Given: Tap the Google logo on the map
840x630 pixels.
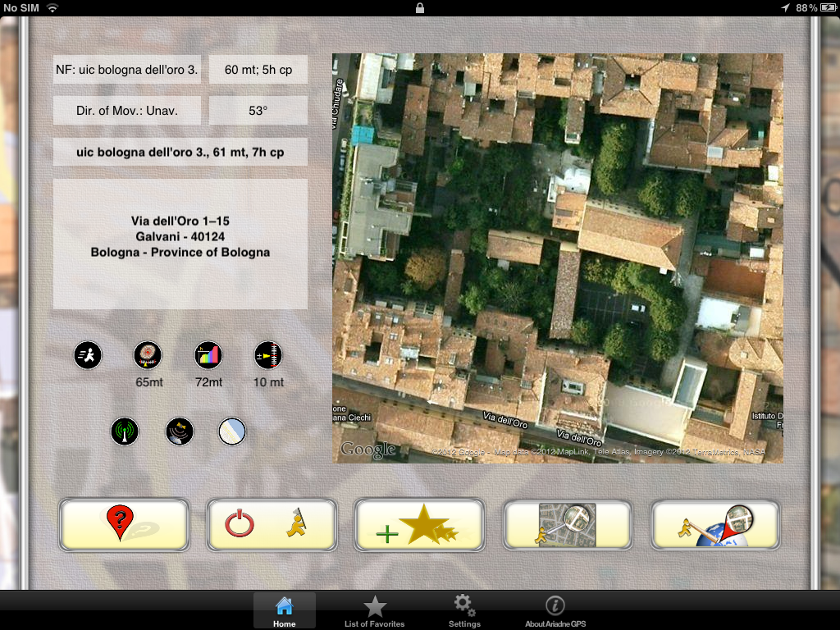Looking at the screenshot, I should point(368,450).
